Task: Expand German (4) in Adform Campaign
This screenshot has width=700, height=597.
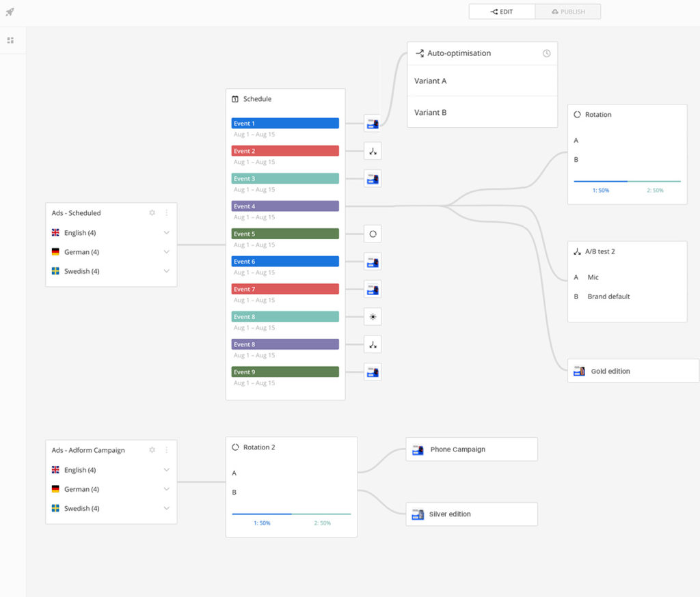Action: click(x=167, y=488)
